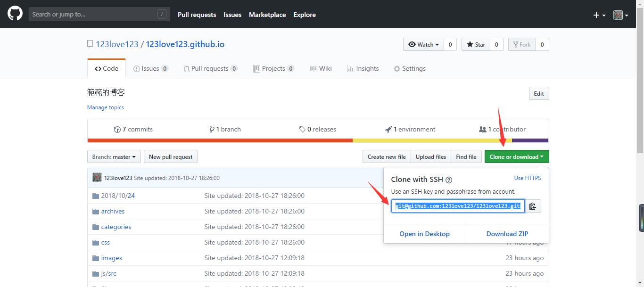Screen dimensions: 644x287
Task: View the 7 commits history
Action: tap(133, 129)
